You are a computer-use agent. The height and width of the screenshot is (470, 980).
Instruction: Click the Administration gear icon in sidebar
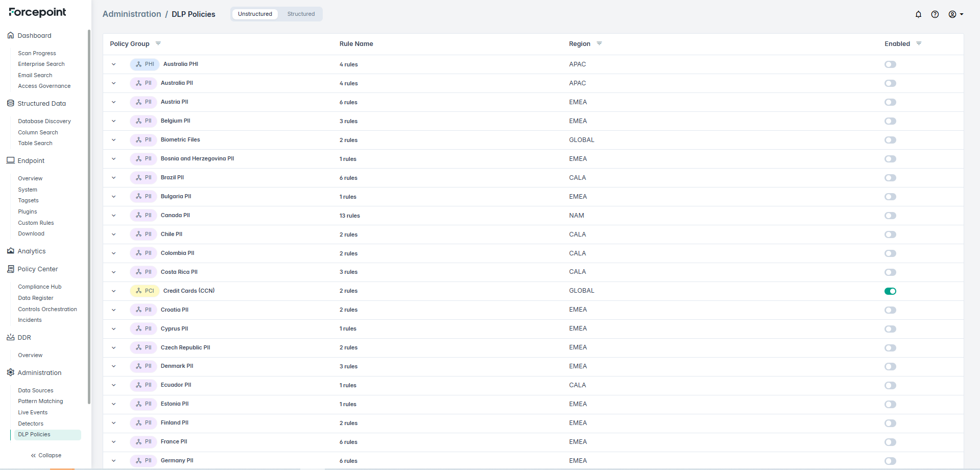point(11,372)
